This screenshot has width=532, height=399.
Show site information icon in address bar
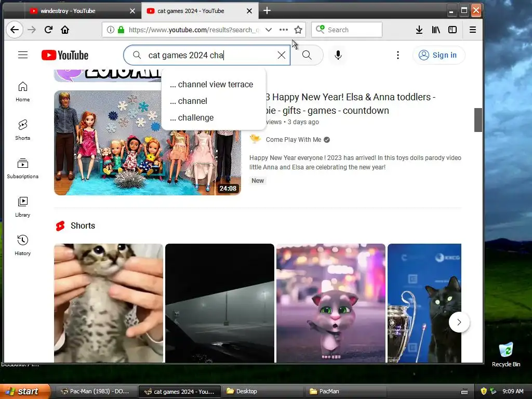click(x=110, y=30)
